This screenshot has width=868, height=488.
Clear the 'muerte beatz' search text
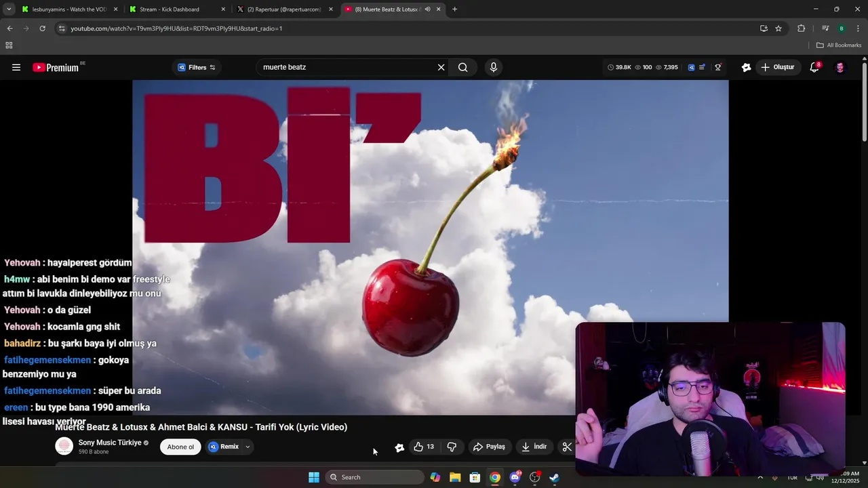[x=441, y=67]
